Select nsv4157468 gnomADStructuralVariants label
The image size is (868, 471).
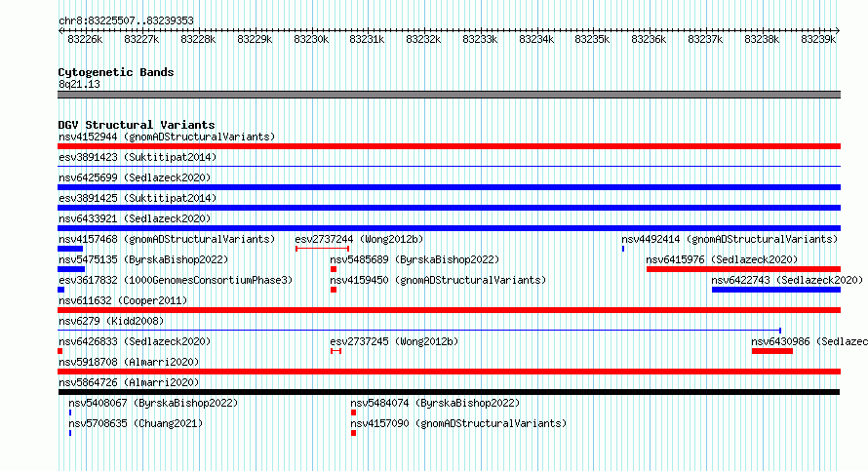167,239
